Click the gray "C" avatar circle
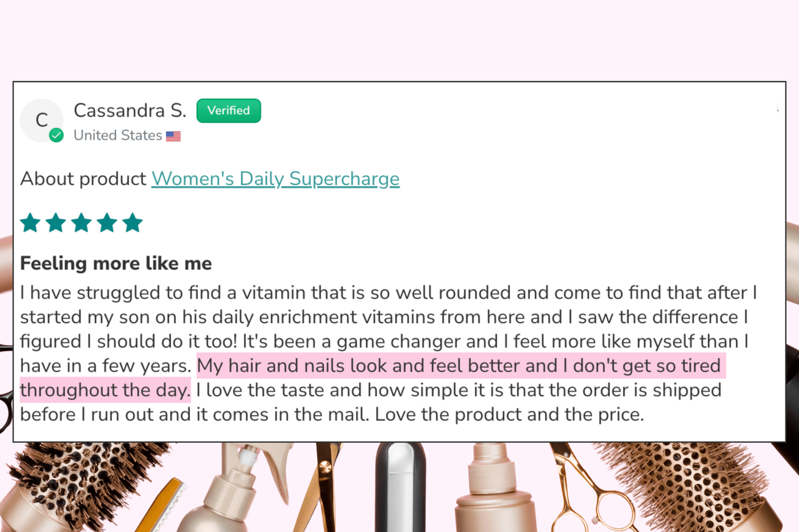799x532 pixels. (42, 120)
